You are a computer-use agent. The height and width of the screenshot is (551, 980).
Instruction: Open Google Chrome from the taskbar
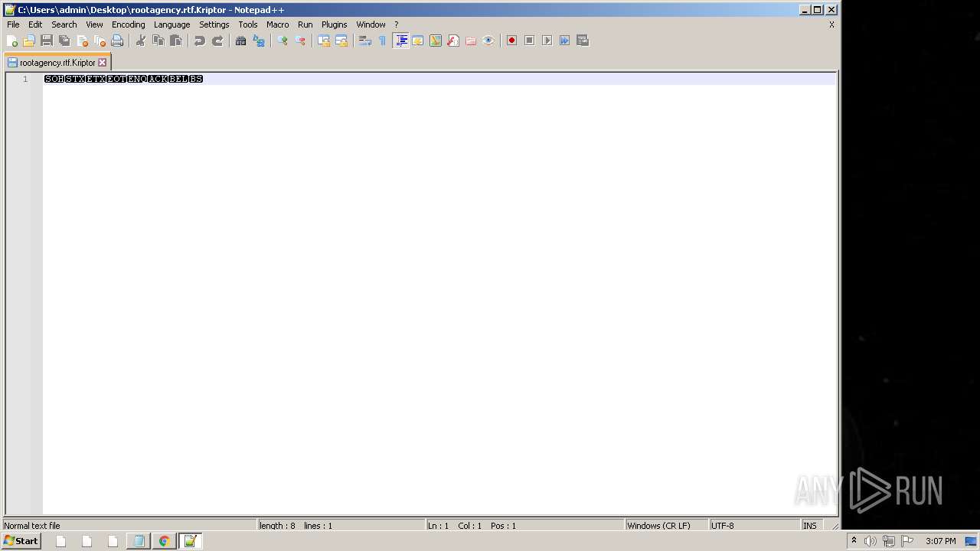click(x=164, y=541)
